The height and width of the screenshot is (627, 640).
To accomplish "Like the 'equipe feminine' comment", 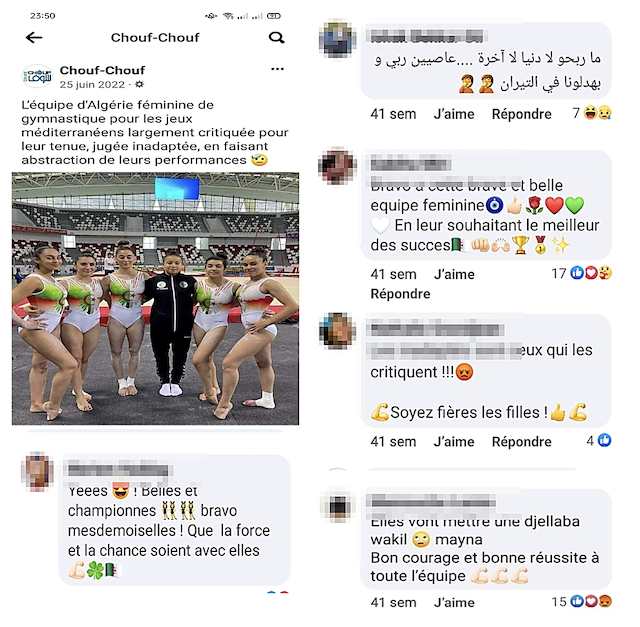I will [x=454, y=274].
